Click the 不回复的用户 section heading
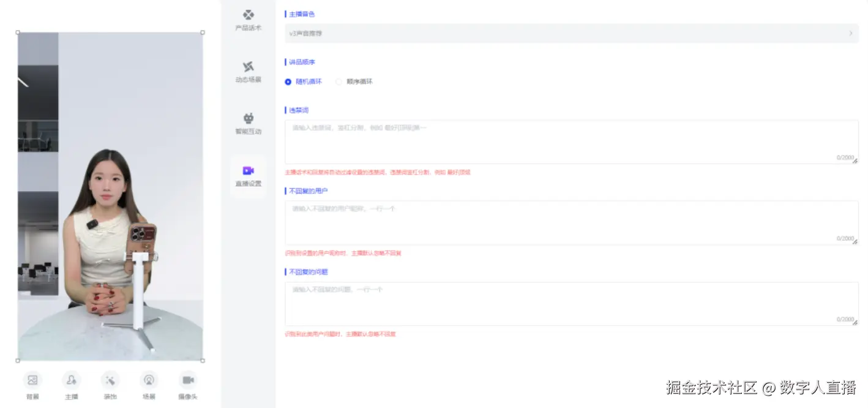 click(x=308, y=191)
